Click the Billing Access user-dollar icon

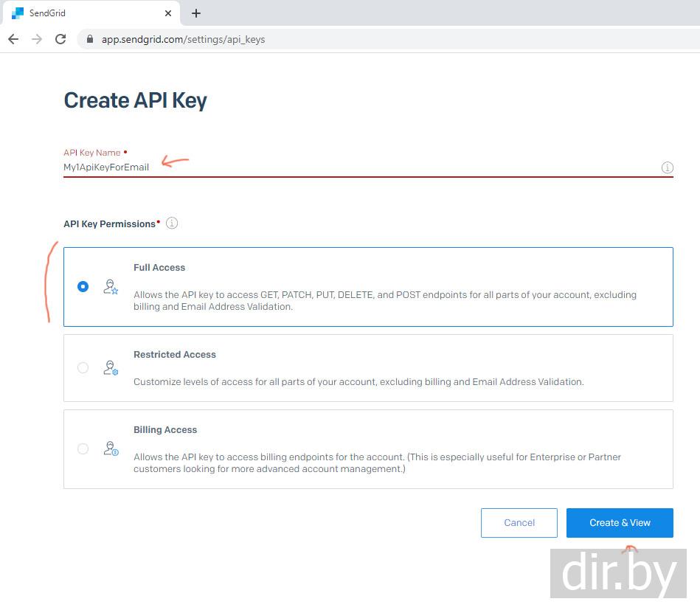[110, 448]
